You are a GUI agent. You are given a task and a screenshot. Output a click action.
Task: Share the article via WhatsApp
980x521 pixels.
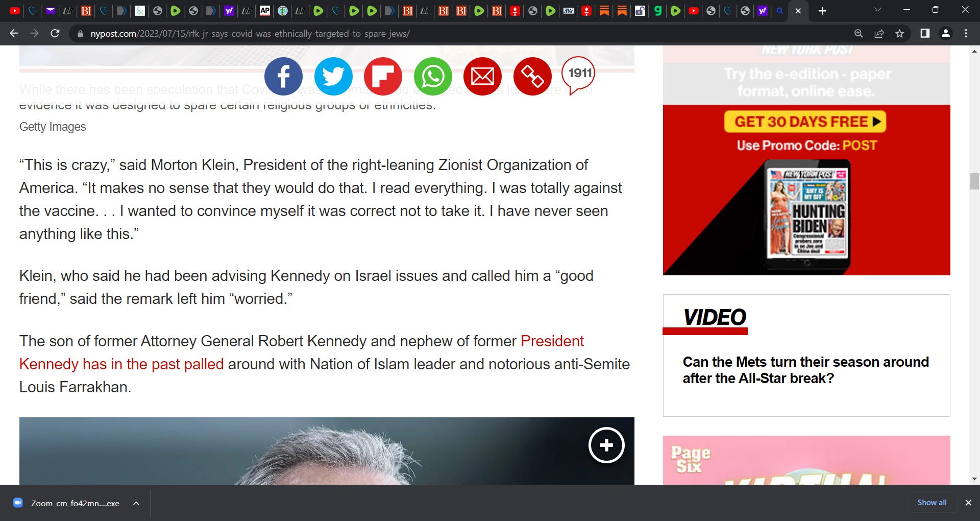point(433,77)
